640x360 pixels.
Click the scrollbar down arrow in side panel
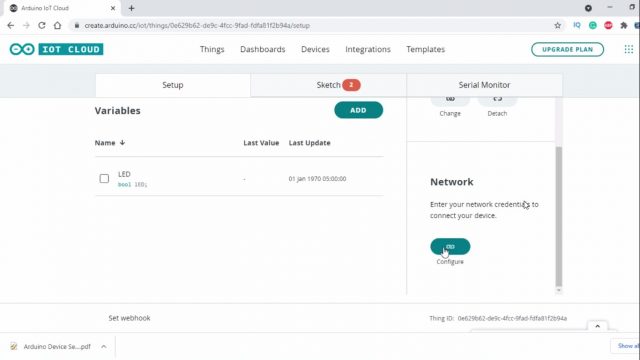559,290
